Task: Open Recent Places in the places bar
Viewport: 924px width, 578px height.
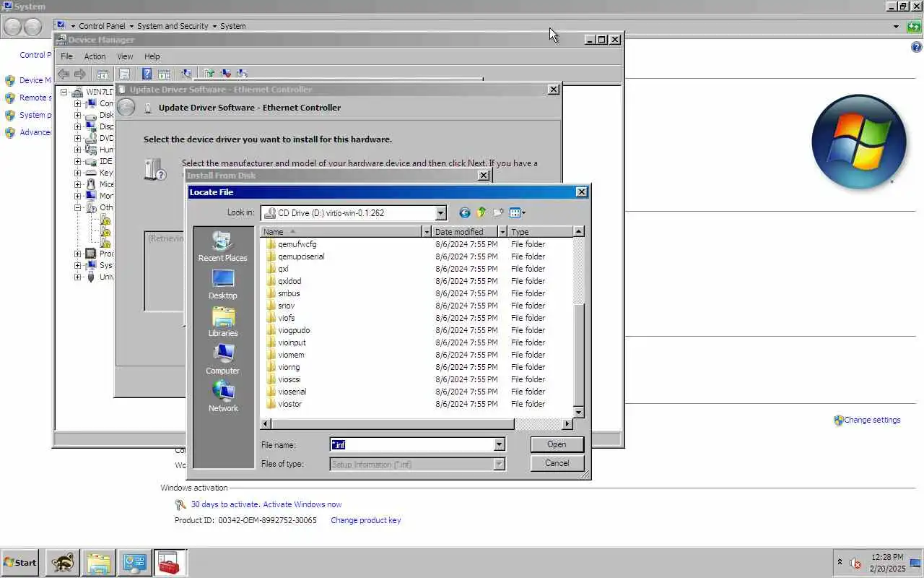Action: pos(222,246)
